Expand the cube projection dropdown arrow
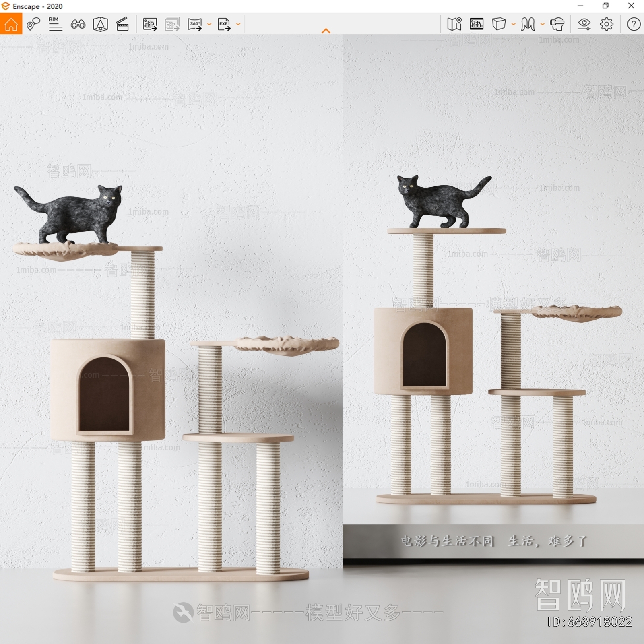 point(514,24)
